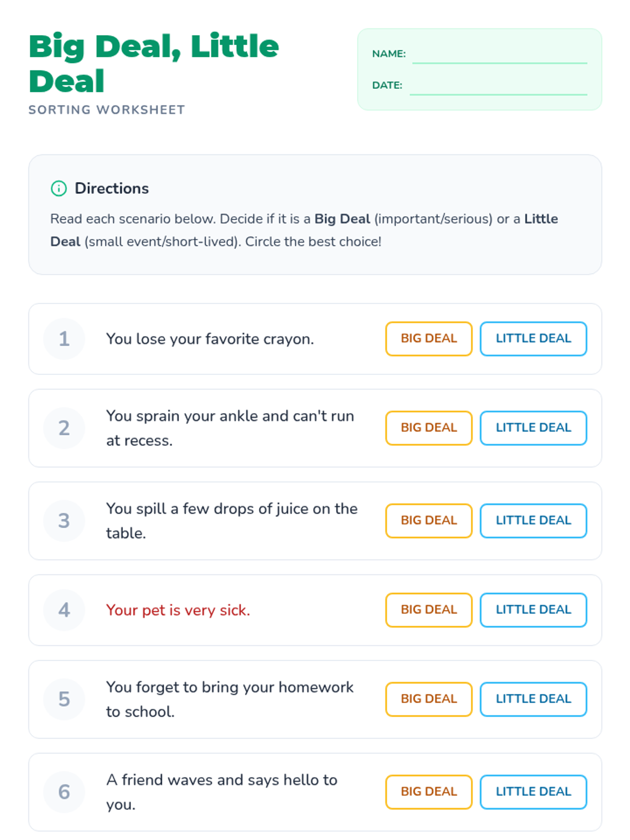630x840 pixels.
Task: Pick BIG DEAL for the spilled juice
Action: (428, 521)
